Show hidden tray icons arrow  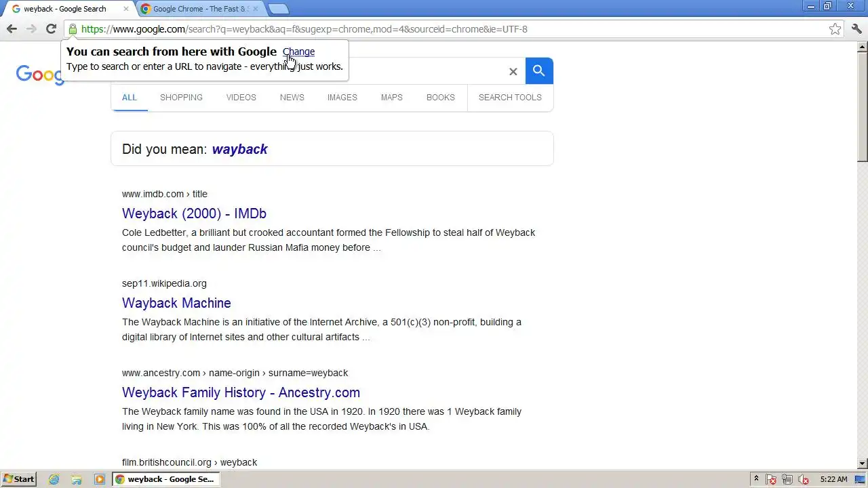757,479
